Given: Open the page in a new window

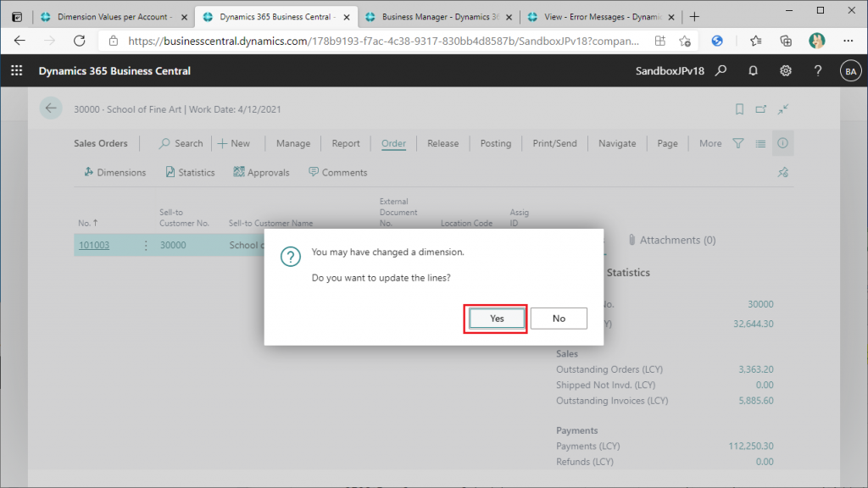Looking at the screenshot, I should (760, 109).
